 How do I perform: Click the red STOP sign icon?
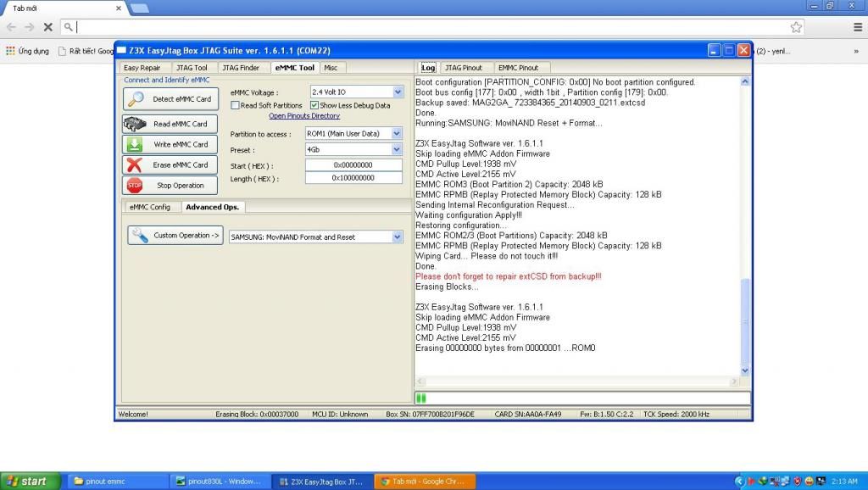[135, 186]
